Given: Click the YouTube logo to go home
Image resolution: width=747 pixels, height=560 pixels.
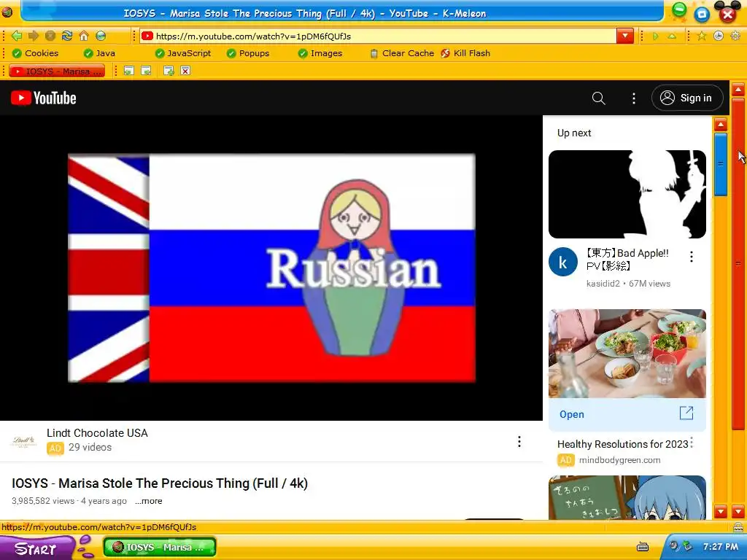Looking at the screenshot, I should [43, 98].
